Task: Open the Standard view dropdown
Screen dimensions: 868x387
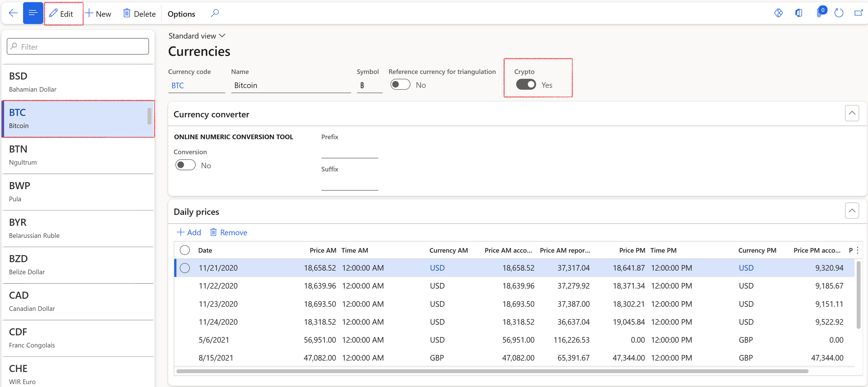Action: [x=197, y=36]
